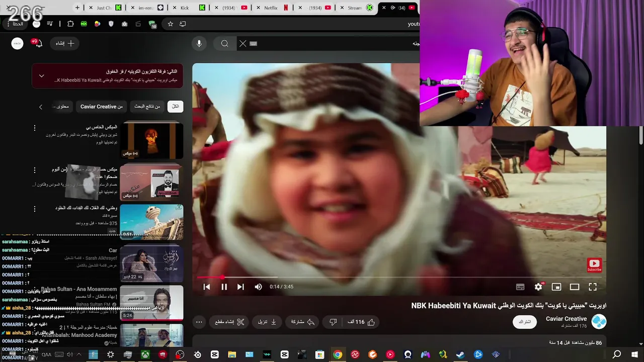Open options for وطني، لك العُلا video
Screen dimensions: 644x362
[x=34, y=209]
